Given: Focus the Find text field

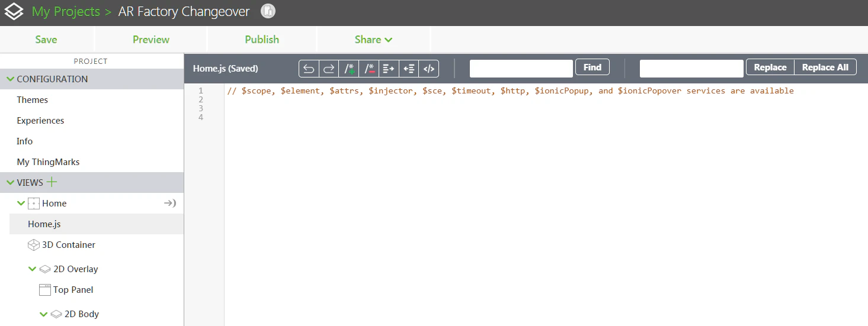Looking at the screenshot, I should [521, 69].
